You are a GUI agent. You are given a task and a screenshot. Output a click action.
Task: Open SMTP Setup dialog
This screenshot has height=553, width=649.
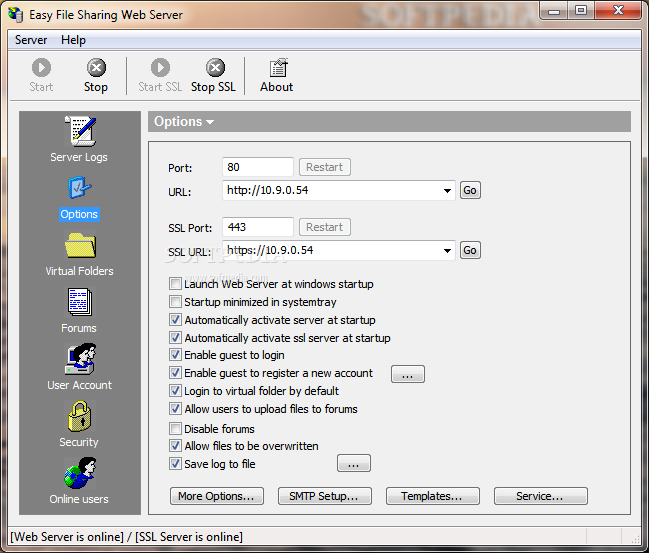[324, 496]
